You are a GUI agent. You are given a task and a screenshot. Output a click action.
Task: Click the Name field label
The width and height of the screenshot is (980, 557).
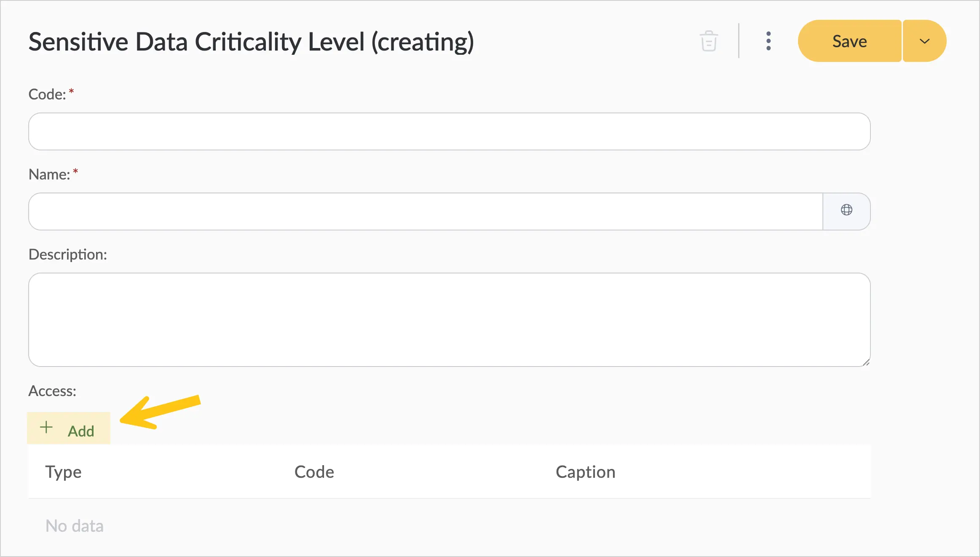[x=49, y=174]
